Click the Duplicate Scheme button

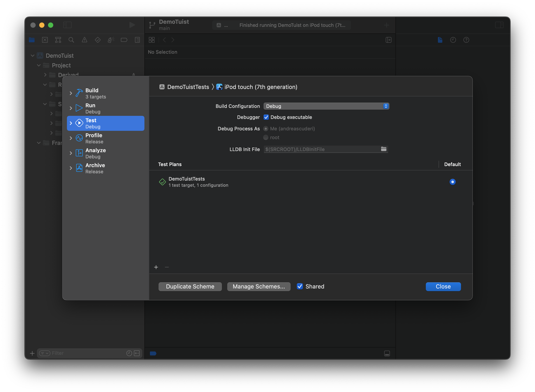pyautogui.click(x=190, y=287)
